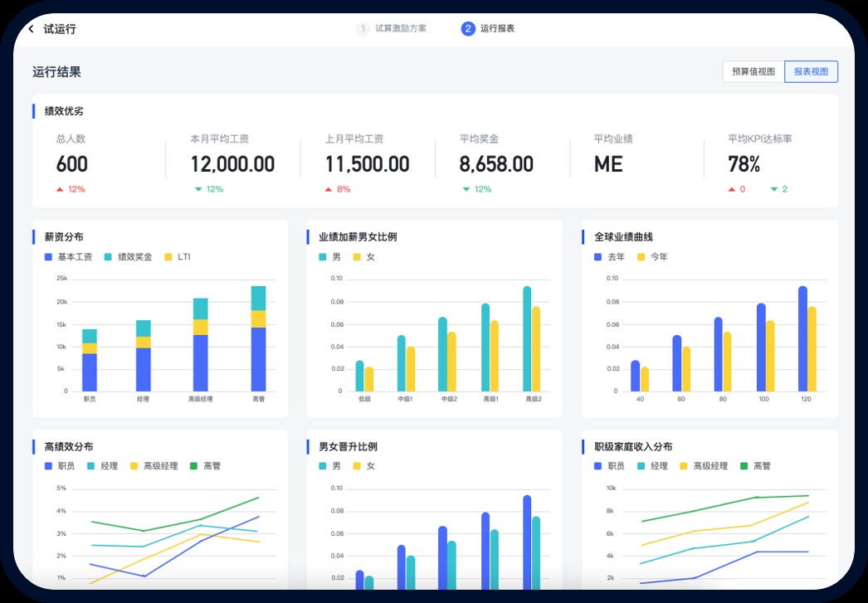Click the step 1 circle icon
Viewport: 868px width, 603px height.
(363, 29)
